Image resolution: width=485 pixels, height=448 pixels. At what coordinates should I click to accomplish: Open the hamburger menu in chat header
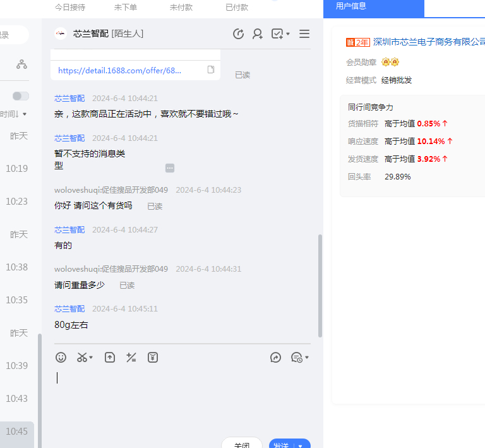(304, 34)
